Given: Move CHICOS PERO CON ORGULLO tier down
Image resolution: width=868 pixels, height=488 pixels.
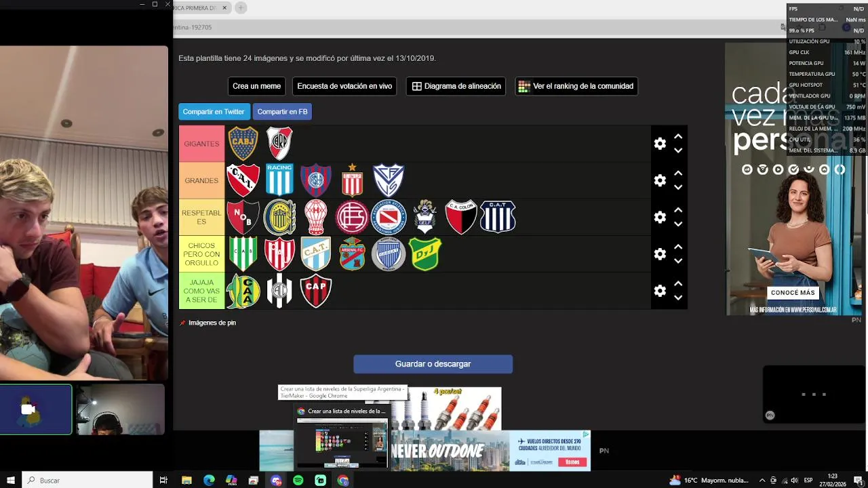Looking at the screenshot, I should [x=678, y=260].
